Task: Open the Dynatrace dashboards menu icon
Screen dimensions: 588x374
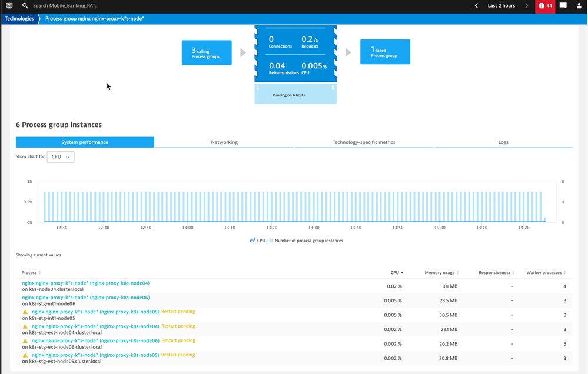Action: tap(9, 6)
